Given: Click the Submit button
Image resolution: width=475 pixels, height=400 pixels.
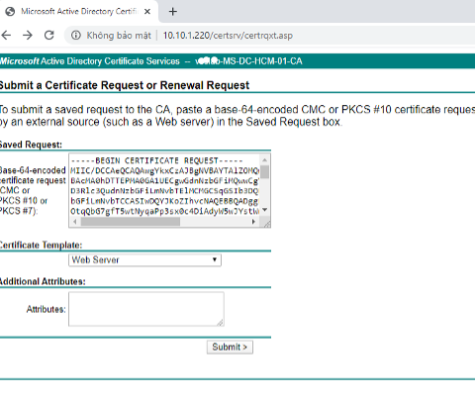Looking at the screenshot, I should click(x=230, y=347).
